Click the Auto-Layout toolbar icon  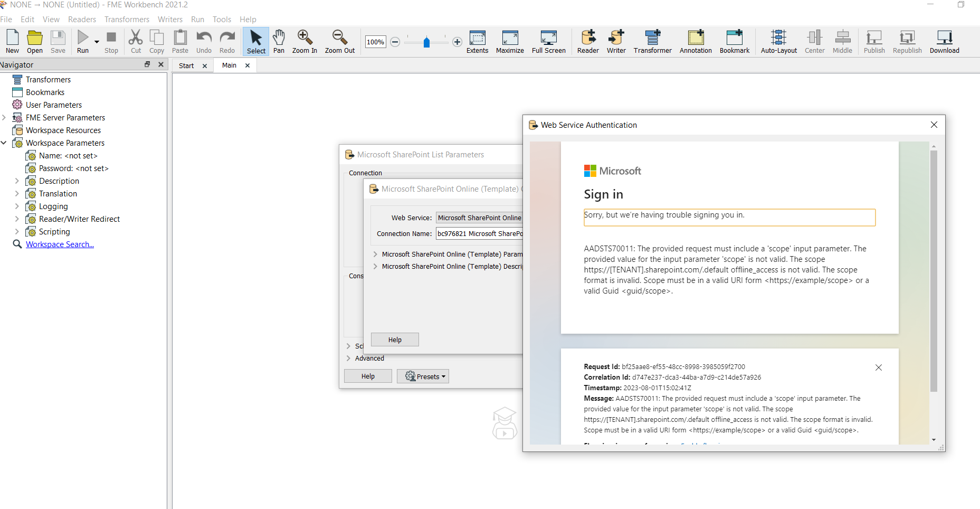coord(779,42)
